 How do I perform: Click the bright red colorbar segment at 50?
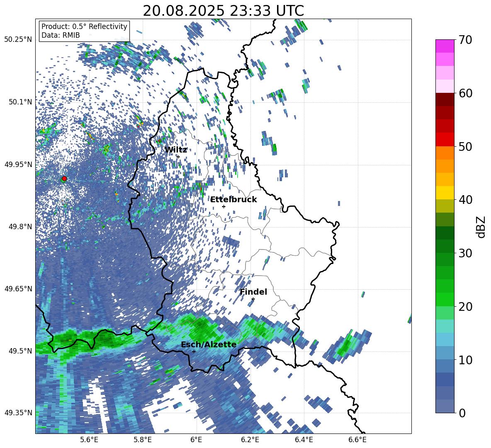point(445,140)
